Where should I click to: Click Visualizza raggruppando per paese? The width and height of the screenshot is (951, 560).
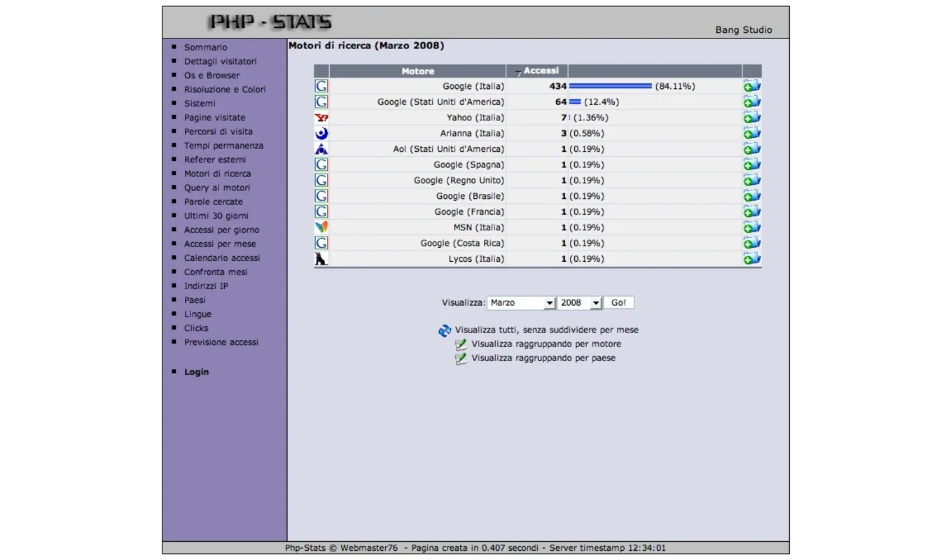[543, 358]
